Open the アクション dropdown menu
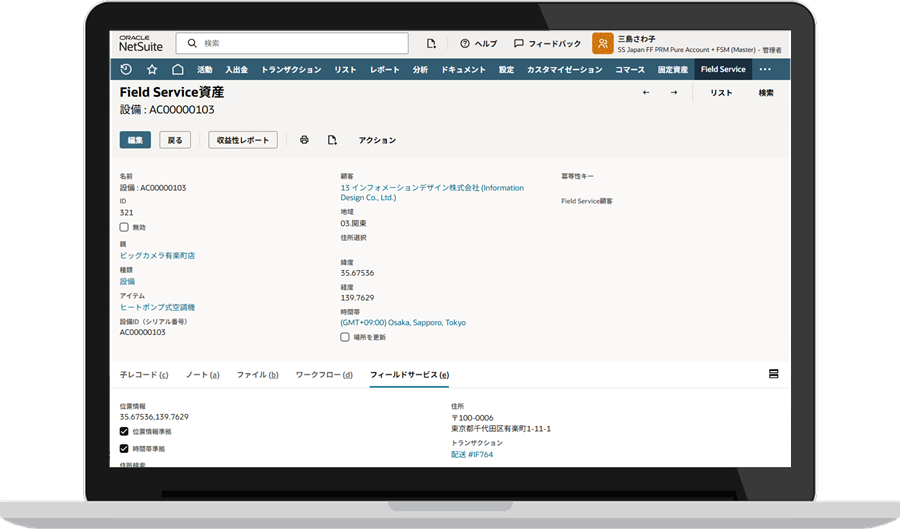Viewport: 900px width, 529px height. pos(377,140)
